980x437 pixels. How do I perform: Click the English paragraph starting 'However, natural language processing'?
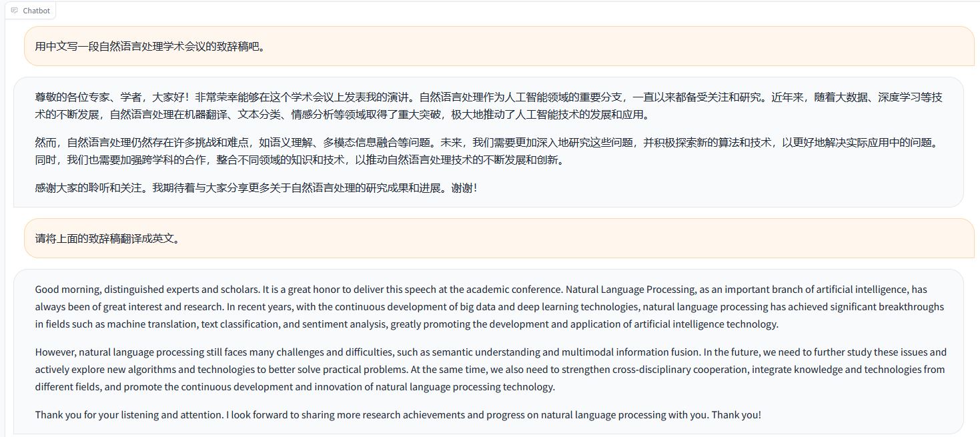490,370
